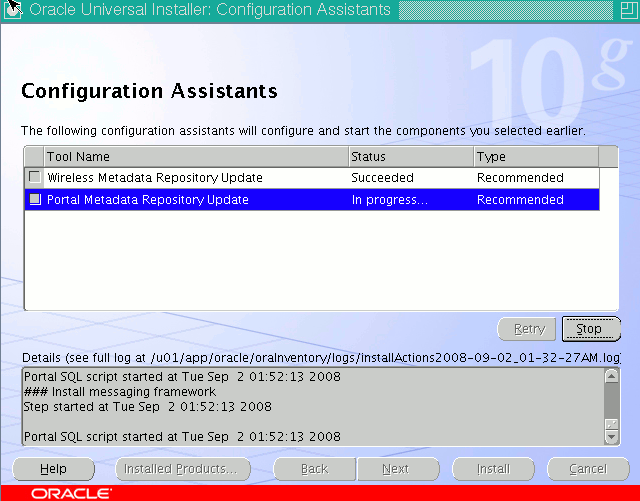Click the Stop button
This screenshot has width=640, height=501.
(x=591, y=329)
